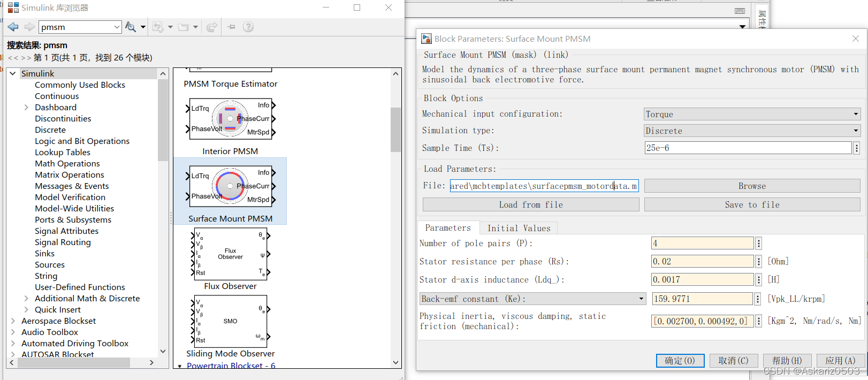Image resolution: width=868 pixels, height=380 pixels.
Task: Expand the Audio Toolbox library
Action: [13, 332]
